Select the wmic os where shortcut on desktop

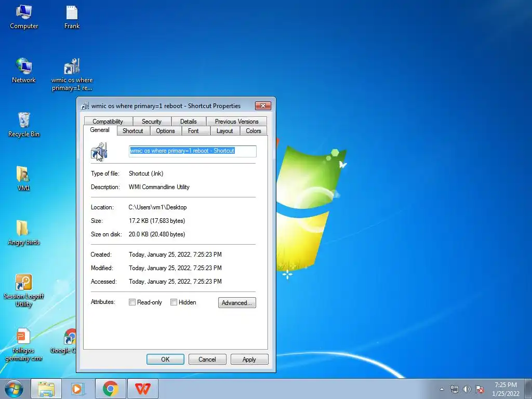72,75
